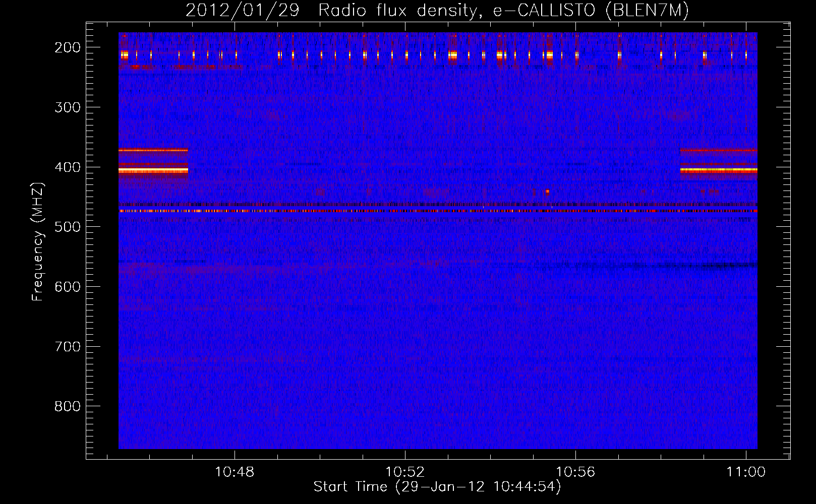Click the small red burst spot near 10:55

547,192
